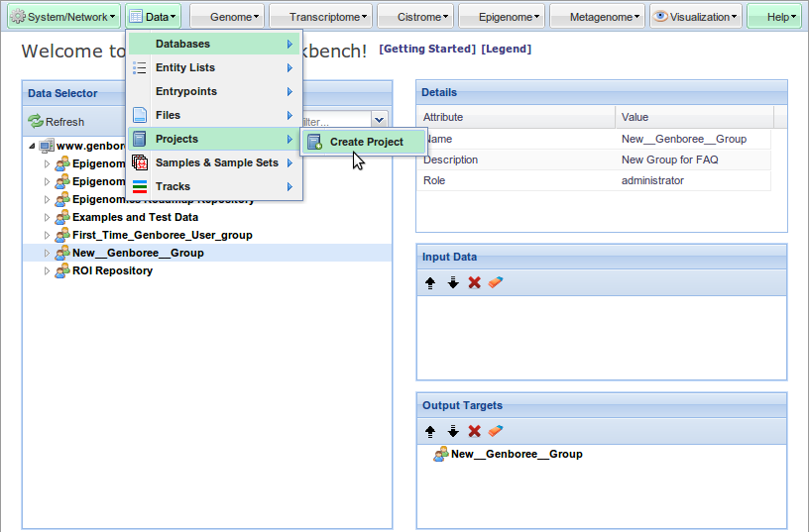Click the move-up arrow in Input Data
This screenshot has width=809, height=532.
pos(430,283)
